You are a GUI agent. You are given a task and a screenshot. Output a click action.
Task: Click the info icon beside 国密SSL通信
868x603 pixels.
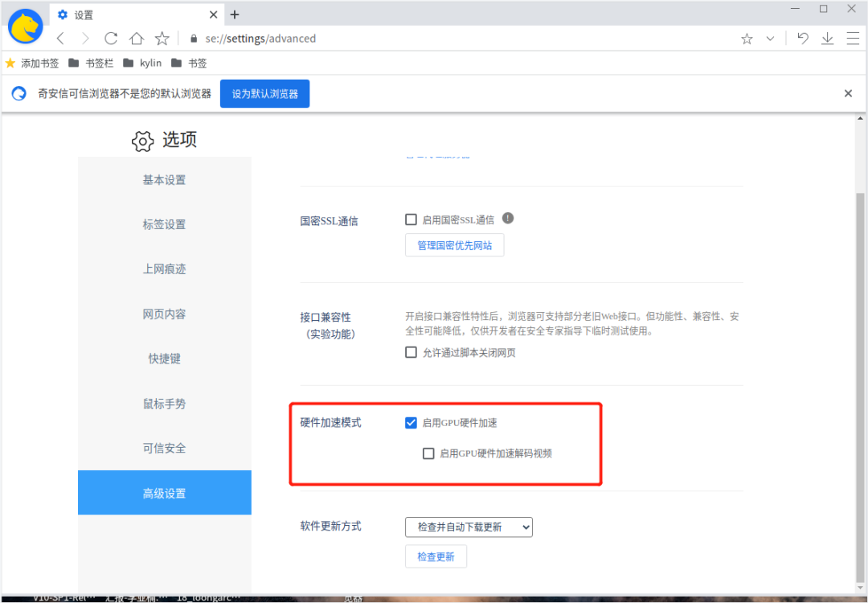(508, 219)
